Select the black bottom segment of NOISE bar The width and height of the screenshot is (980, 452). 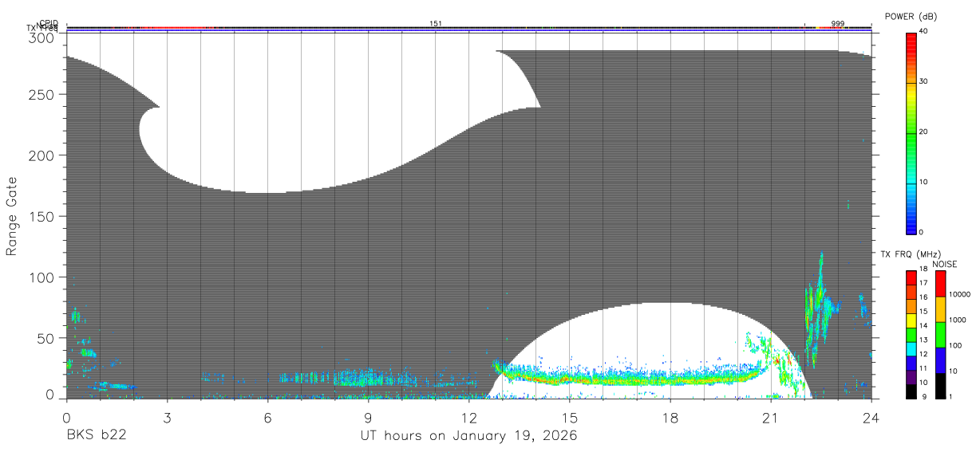tap(940, 386)
